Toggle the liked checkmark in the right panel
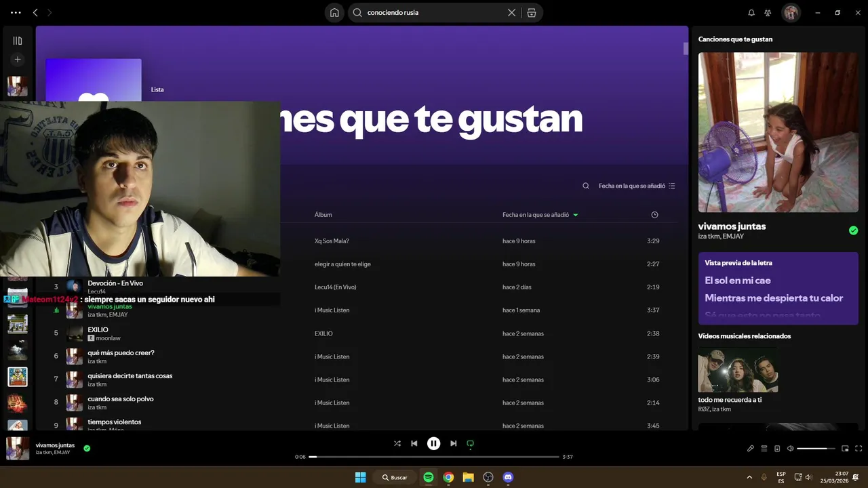Screen dimensions: 868x488 tap(853, 230)
